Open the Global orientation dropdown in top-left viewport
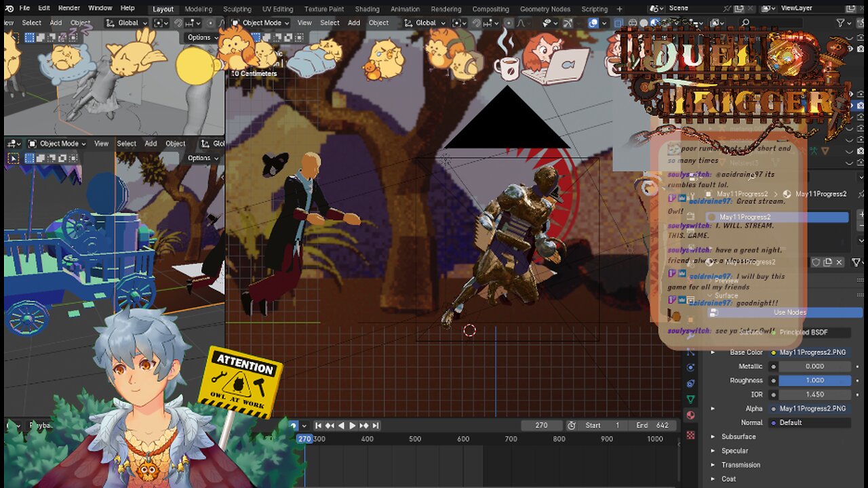This screenshot has width=868, height=488. pyautogui.click(x=127, y=22)
